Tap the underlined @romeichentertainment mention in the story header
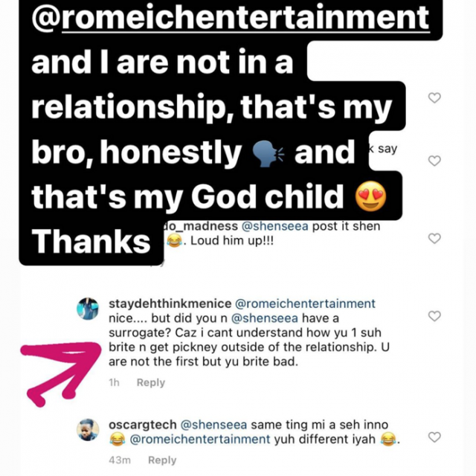Screen dimensions: 476x476 tap(231, 17)
